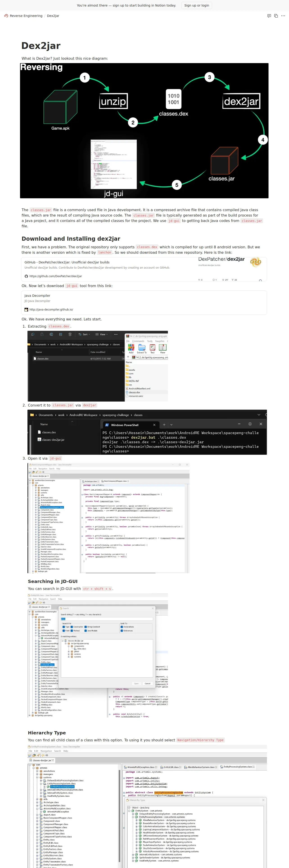
Task: Click the Extract To icon in WinRAR
Action: coord(142,348)
